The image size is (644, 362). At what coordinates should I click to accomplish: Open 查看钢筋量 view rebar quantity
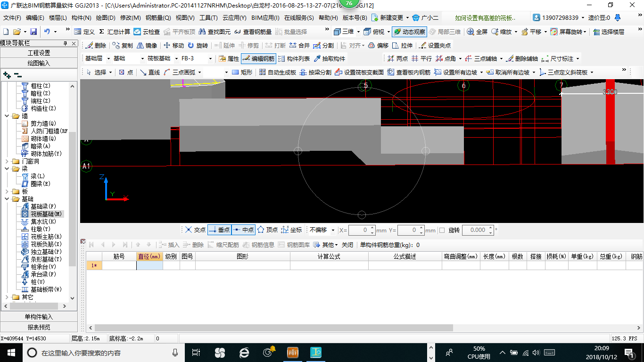253,32
